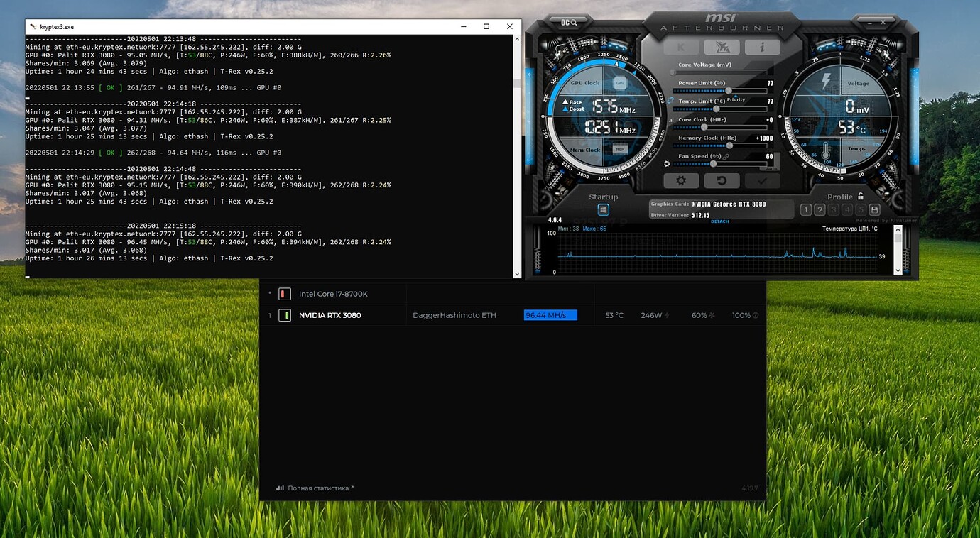The height and width of the screenshot is (538, 980).
Task: Toggle power and temp limit link icon
Action: [670, 100]
